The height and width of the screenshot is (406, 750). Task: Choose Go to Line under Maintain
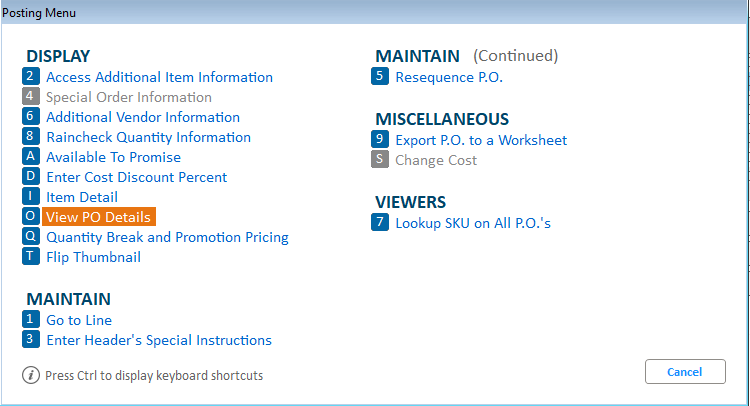point(79,320)
